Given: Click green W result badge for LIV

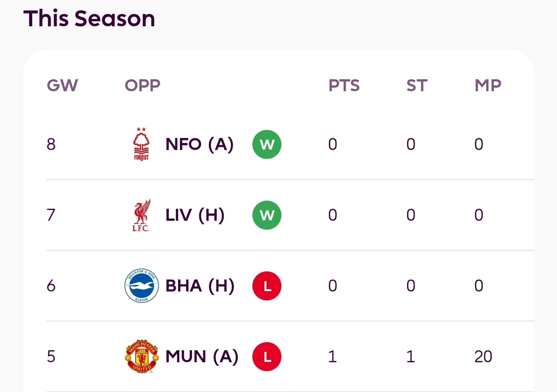Looking at the screenshot, I should tap(267, 215).
